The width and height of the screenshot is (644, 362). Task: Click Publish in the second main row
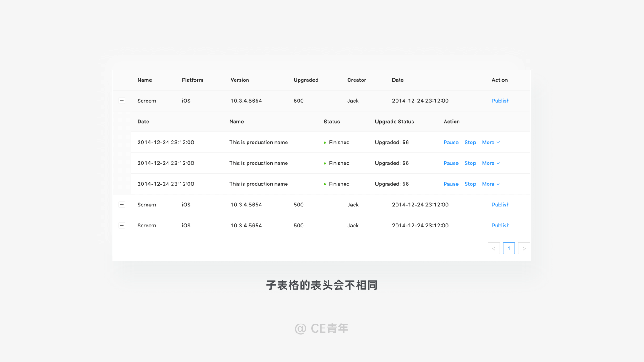(501, 205)
